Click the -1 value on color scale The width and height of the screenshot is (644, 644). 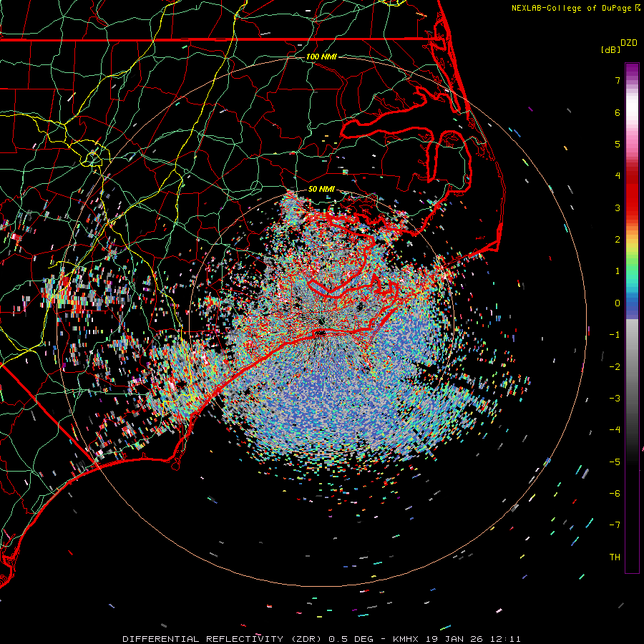point(615,335)
